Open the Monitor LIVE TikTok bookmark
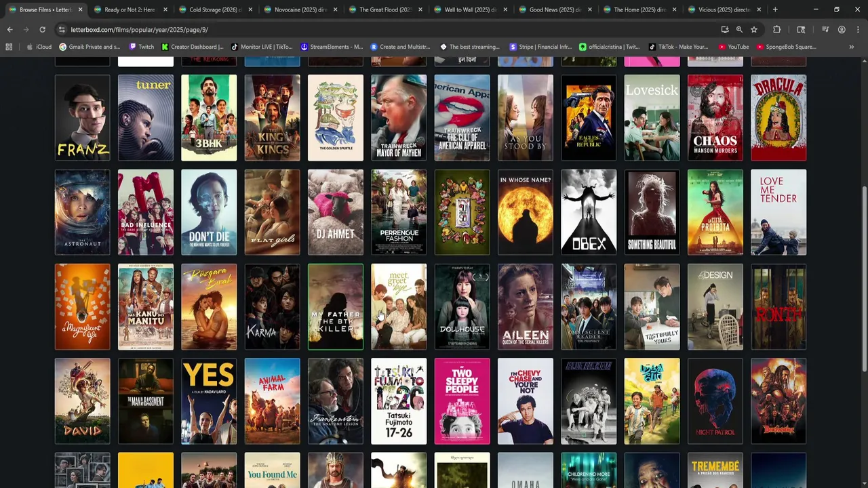Screen dimensions: 868x488 (x=262, y=47)
